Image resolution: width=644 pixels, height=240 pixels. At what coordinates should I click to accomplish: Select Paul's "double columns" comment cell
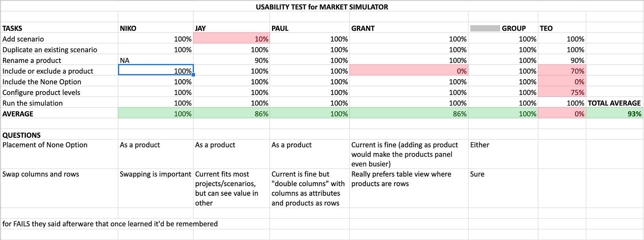(309, 189)
